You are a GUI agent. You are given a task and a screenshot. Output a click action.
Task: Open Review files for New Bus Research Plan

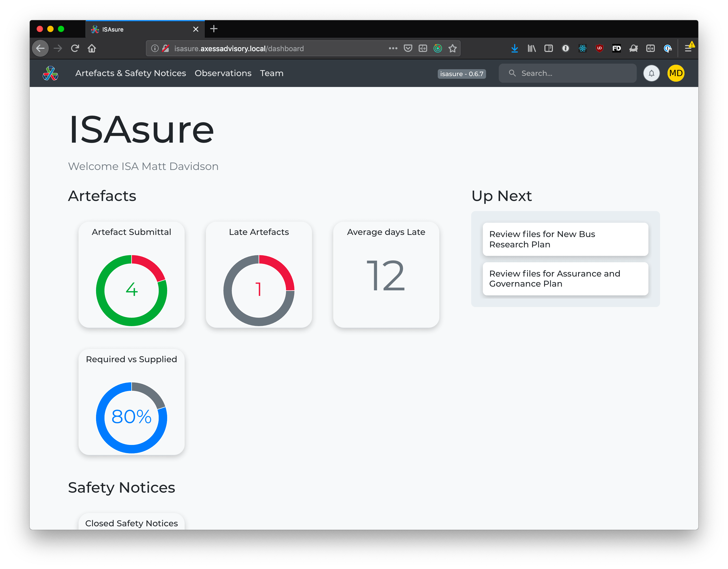[565, 239]
